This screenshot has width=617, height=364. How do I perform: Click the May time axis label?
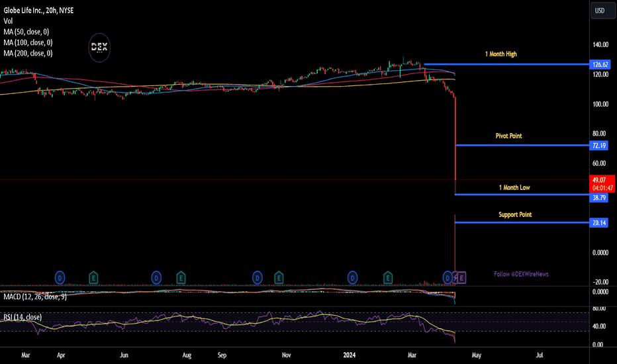click(x=477, y=355)
